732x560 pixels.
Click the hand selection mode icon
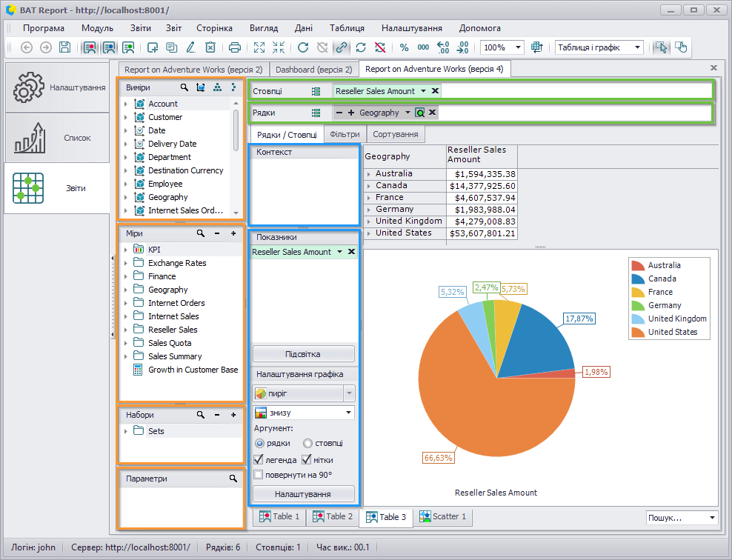[x=681, y=47]
